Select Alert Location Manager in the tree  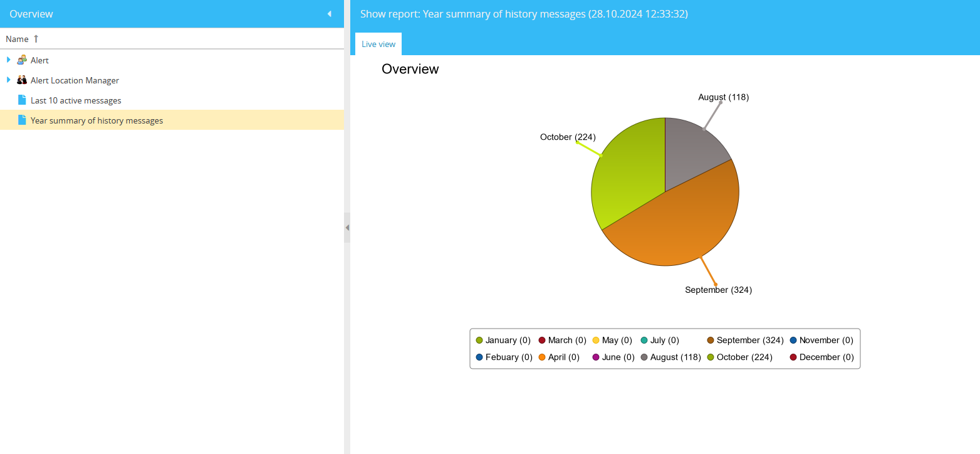(x=75, y=80)
